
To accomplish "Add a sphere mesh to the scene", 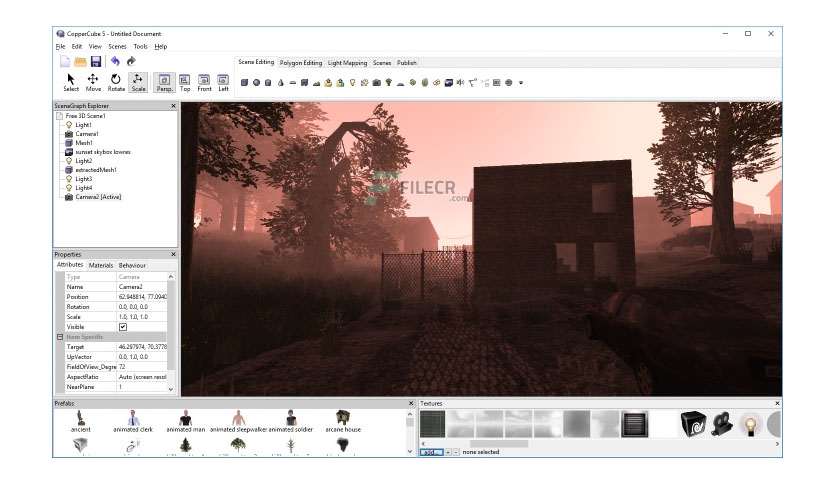I will point(256,83).
